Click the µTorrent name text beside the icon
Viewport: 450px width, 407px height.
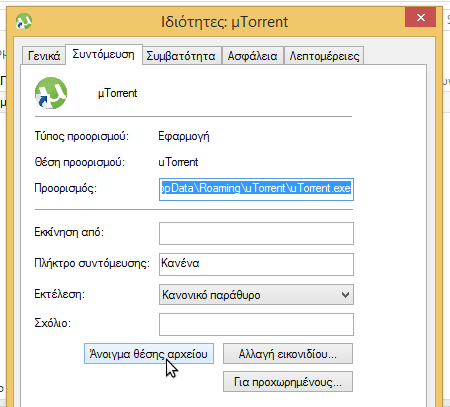pyautogui.click(x=117, y=93)
